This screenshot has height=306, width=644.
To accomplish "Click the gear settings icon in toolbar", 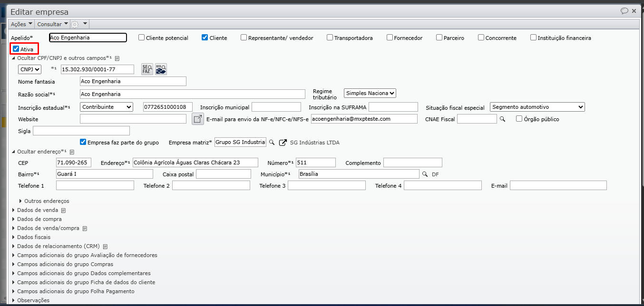I will 75,24.
